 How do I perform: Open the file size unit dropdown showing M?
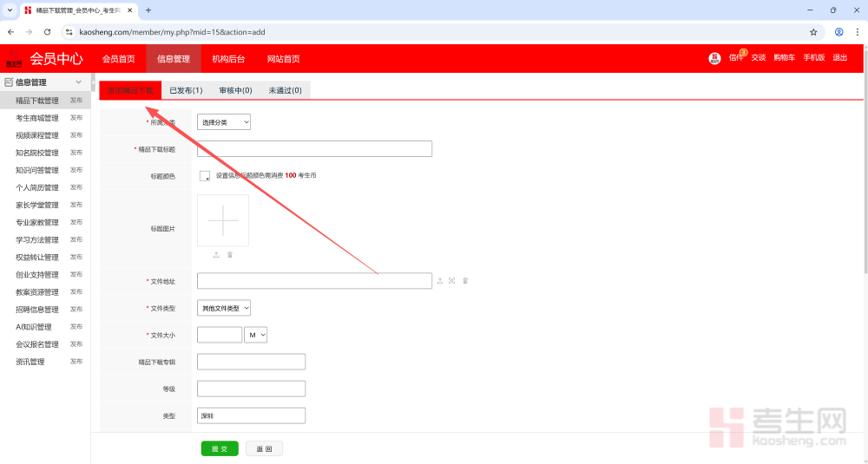click(x=255, y=334)
